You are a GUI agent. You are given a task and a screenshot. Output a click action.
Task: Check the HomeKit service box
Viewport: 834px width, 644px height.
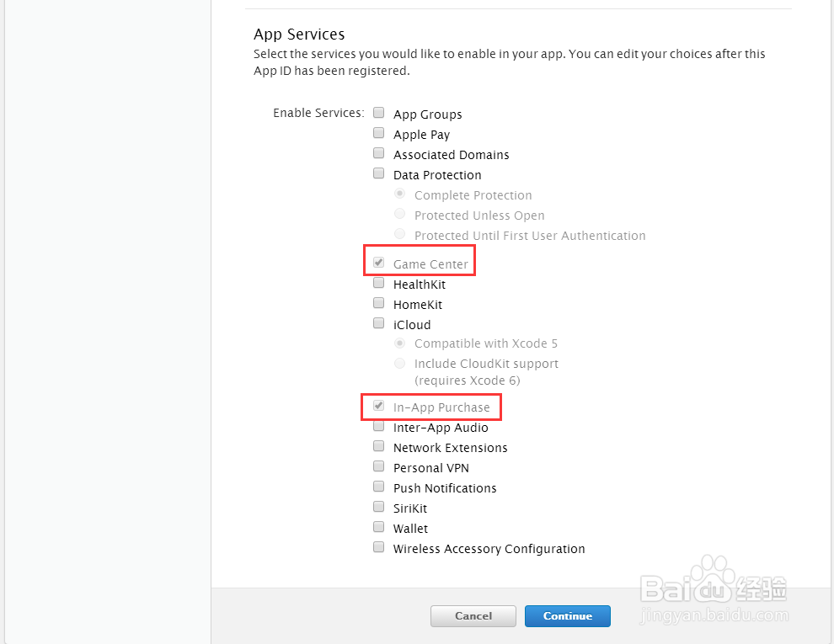pos(379,303)
